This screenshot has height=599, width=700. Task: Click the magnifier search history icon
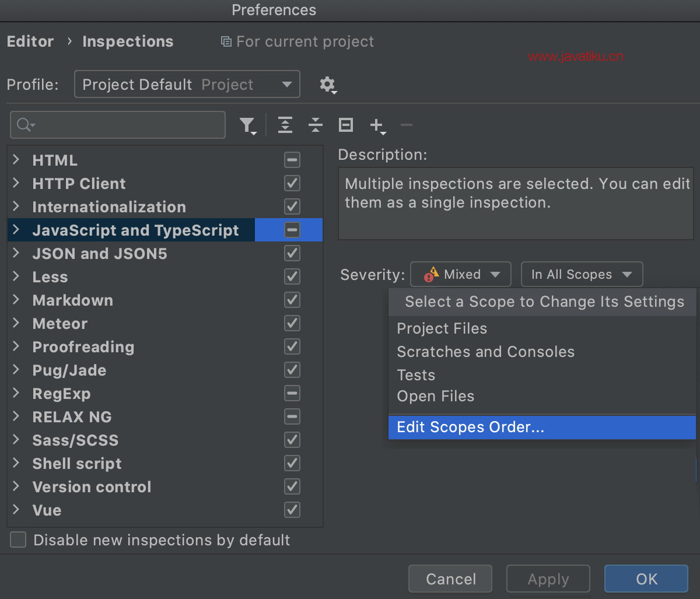pyautogui.click(x=26, y=125)
